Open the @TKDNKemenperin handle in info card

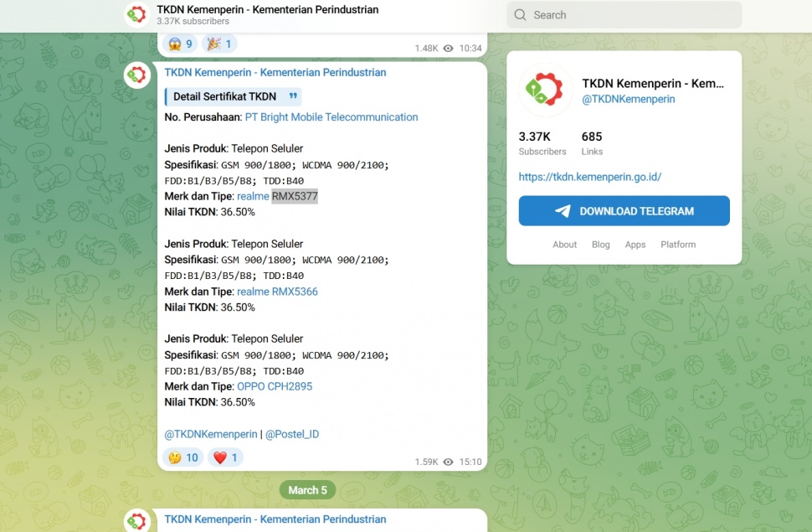tap(628, 99)
